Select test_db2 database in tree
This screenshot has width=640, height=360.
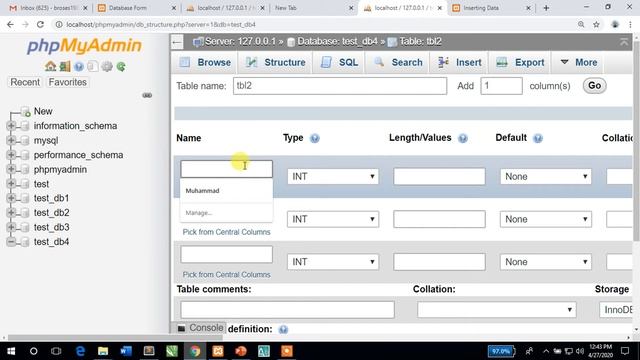pos(51,213)
